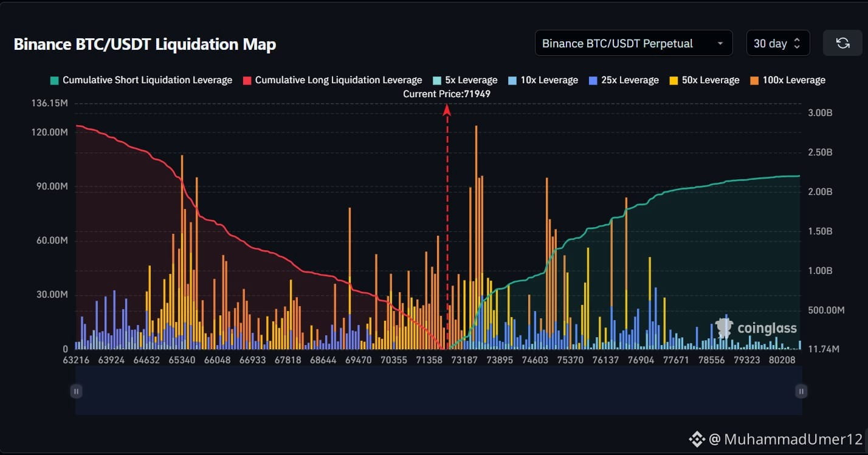Click the 79323 price axis label
This screenshot has width=868, height=455.
pyautogui.click(x=746, y=360)
